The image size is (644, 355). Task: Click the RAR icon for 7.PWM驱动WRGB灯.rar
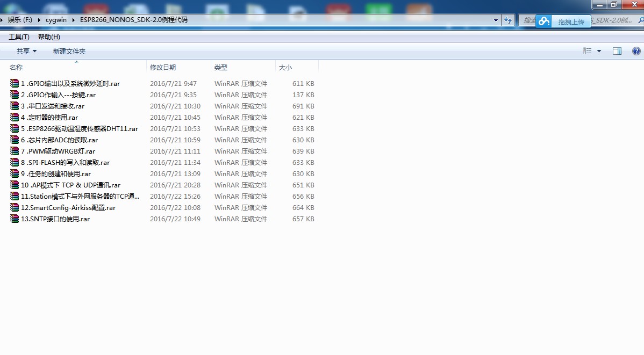point(15,151)
